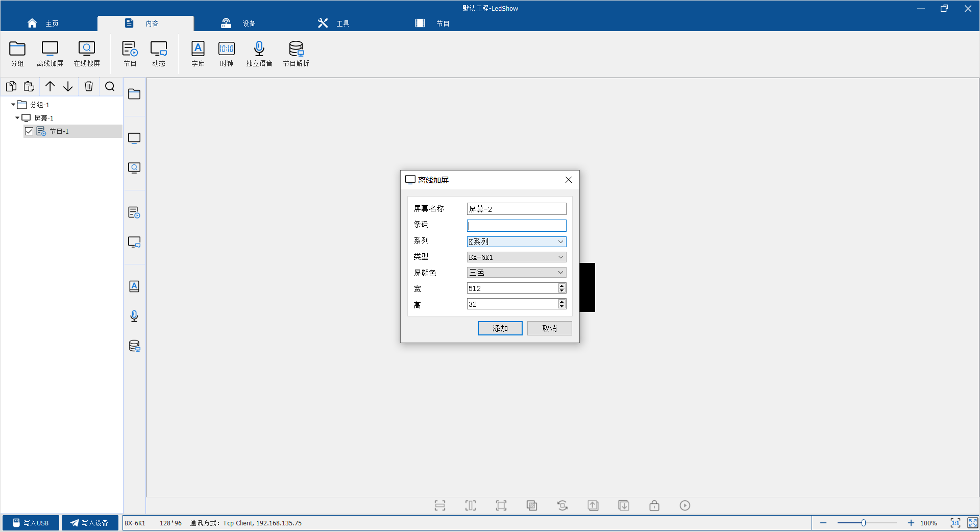Screen dimensions: 980x532
Task: Click the play preview icon at the bottom
Action: 685,505
